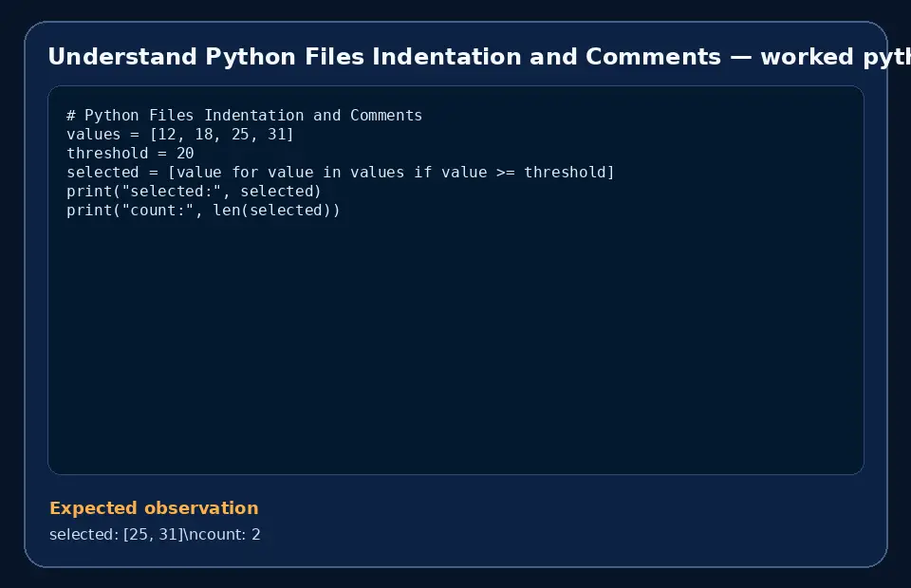Click the 'Expected observation' label

[x=154, y=508]
